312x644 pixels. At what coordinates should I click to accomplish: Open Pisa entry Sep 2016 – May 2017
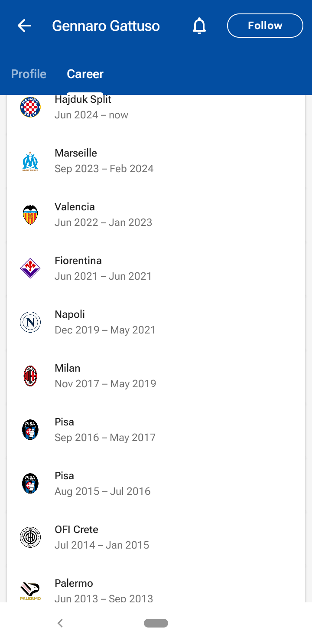coord(105,430)
